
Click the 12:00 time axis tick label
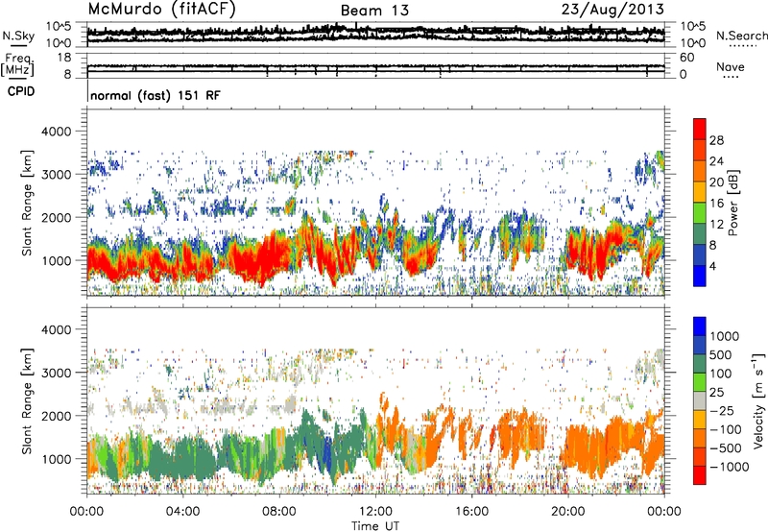coord(375,512)
